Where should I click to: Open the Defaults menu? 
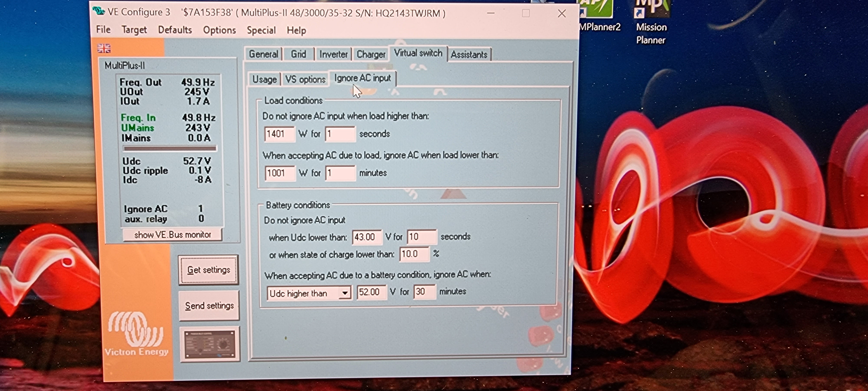[174, 30]
